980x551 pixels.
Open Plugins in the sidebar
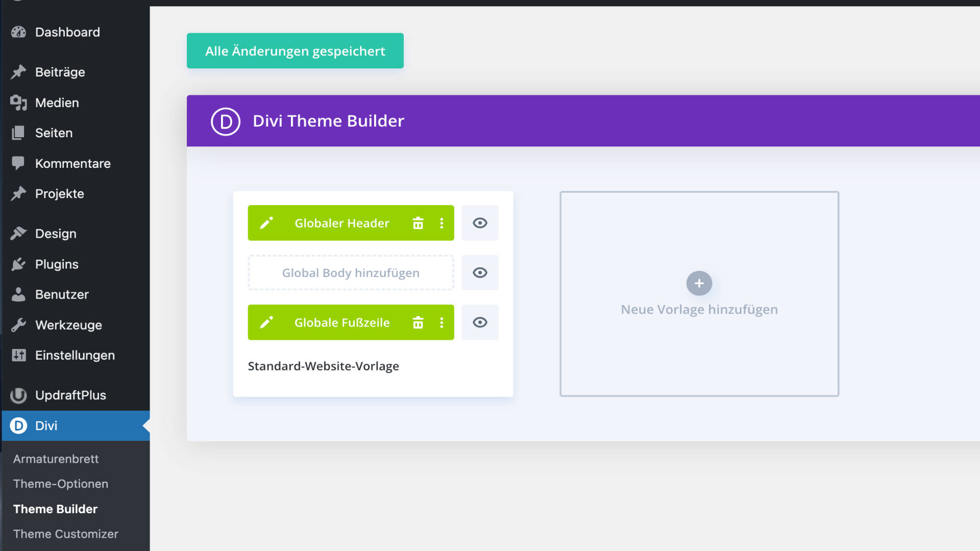(x=56, y=264)
